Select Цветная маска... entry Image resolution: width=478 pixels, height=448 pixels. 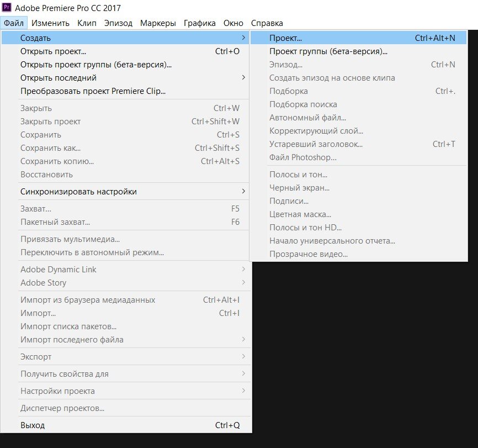pyautogui.click(x=359, y=214)
